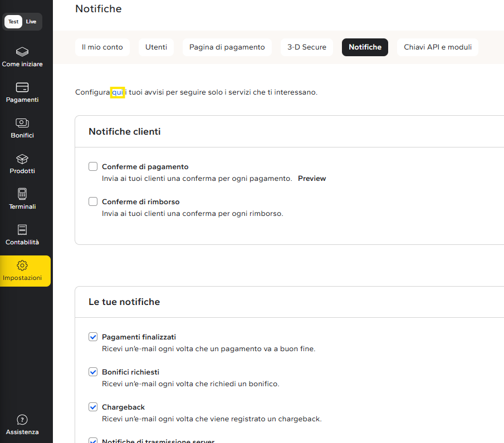Disable Bonifici richiesti notification checkbox
The width and height of the screenshot is (504, 443).
(93, 372)
